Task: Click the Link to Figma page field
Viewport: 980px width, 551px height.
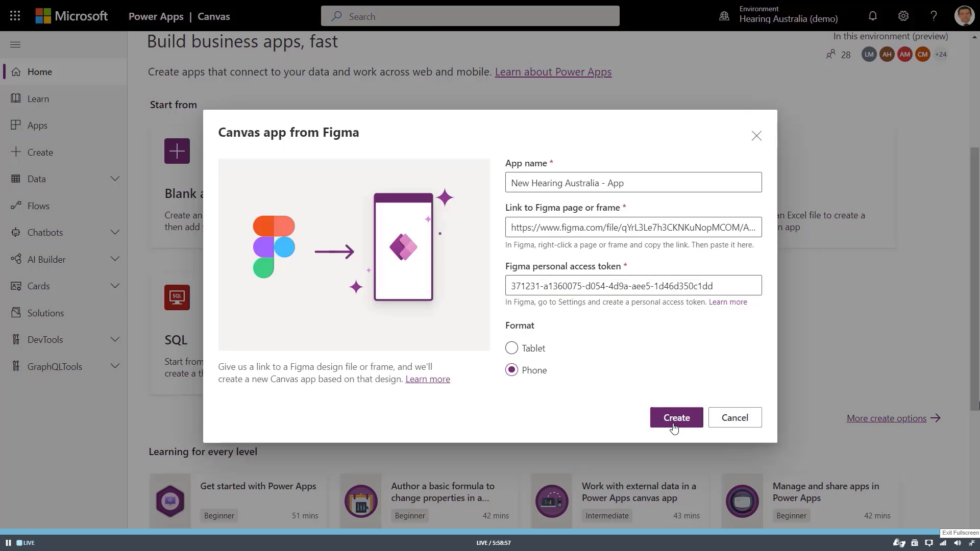Action: click(x=633, y=227)
